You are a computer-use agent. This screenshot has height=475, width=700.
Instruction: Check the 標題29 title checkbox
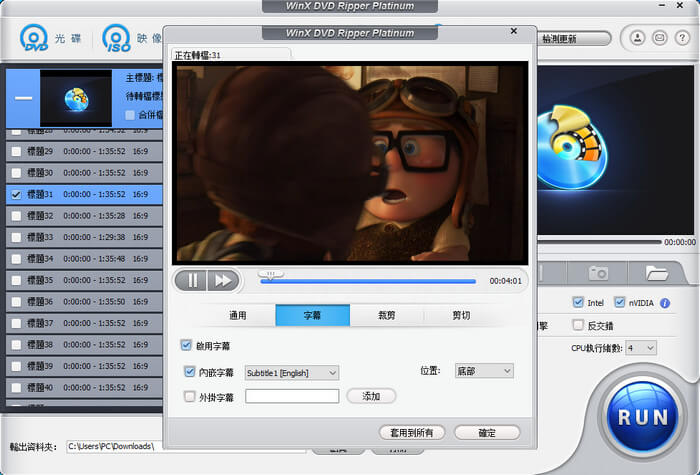tap(16, 151)
